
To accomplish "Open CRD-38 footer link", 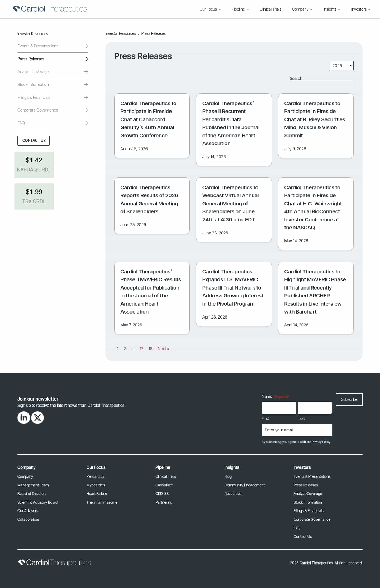I will click(x=162, y=494).
